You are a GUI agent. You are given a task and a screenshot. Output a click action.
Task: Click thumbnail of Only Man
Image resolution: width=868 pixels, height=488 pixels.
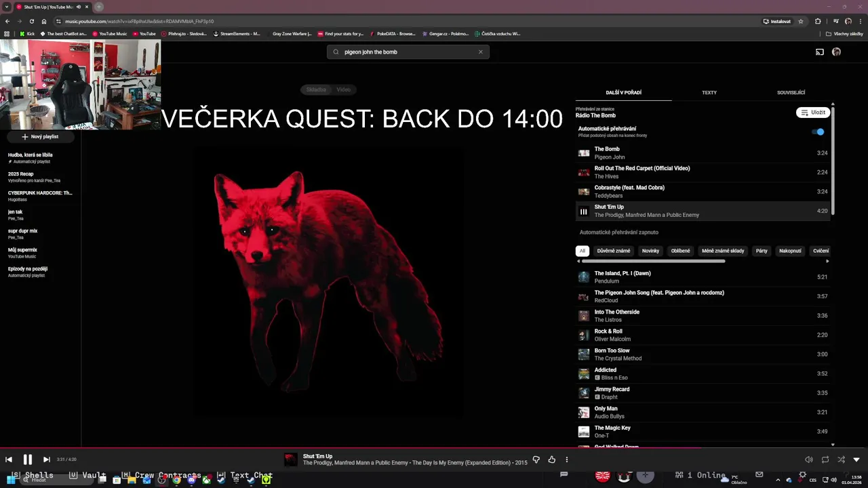(x=583, y=412)
